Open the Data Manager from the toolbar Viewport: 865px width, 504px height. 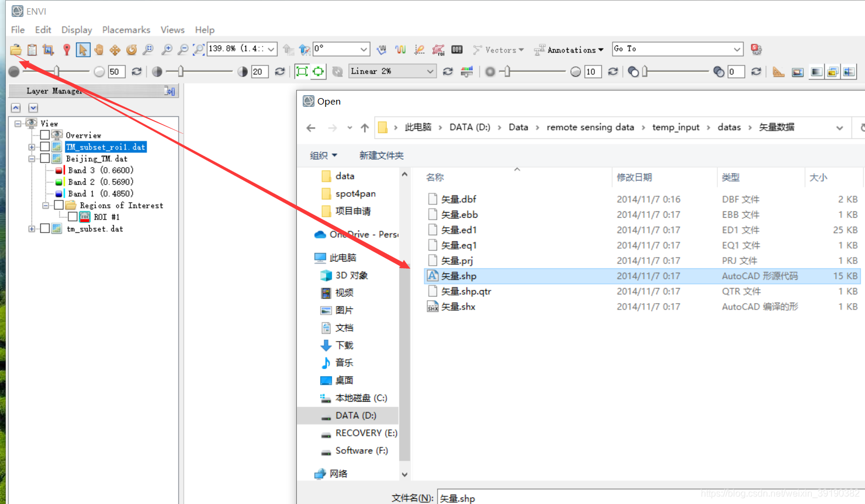point(32,50)
